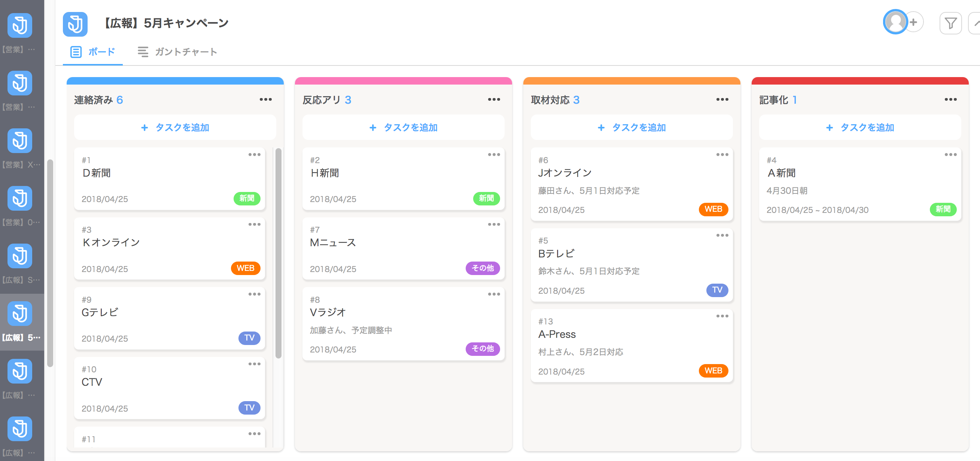980x461 pixels.
Task: Open options for the Kオンライン card
Action: coord(254,224)
